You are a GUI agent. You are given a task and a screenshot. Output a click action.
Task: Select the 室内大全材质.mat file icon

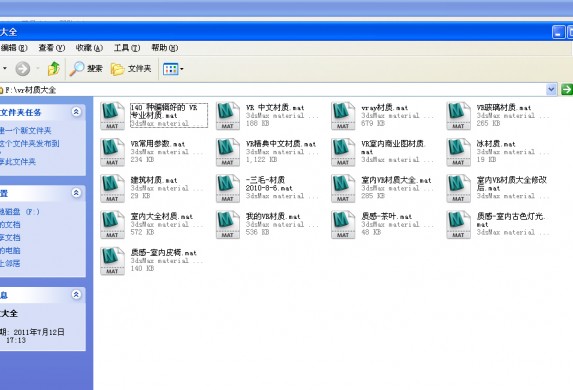pos(113,224)
